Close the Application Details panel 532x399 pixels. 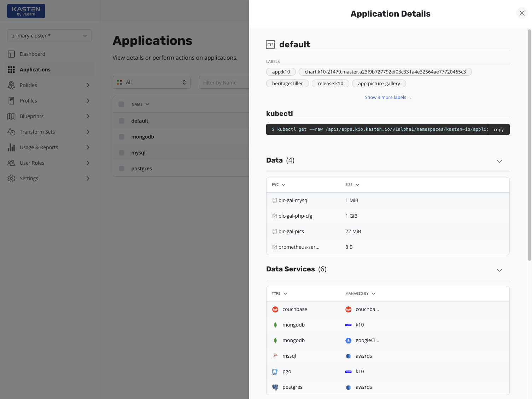[522, 13]
